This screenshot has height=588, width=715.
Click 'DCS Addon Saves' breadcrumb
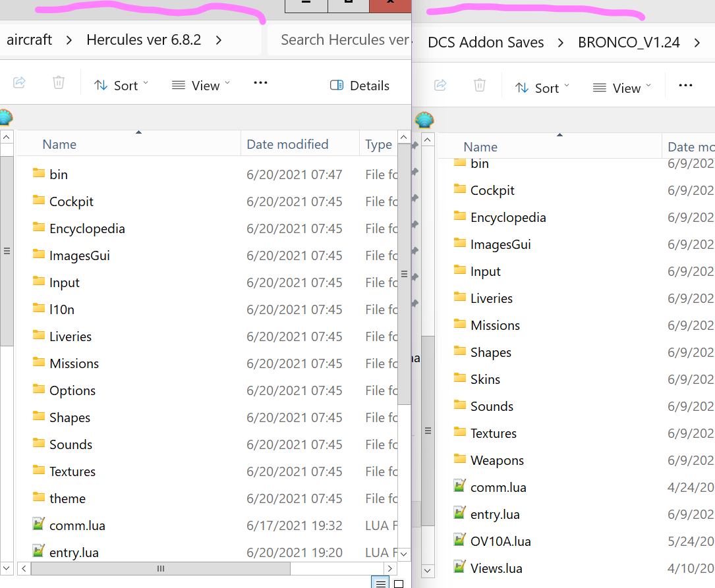click(x=486, y=42)
